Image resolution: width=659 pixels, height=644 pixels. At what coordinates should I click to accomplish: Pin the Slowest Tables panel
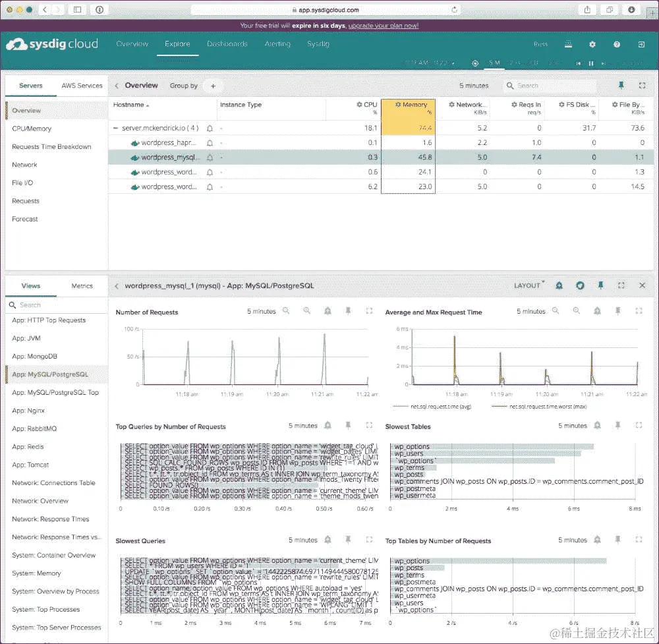(x=618, y=425)
